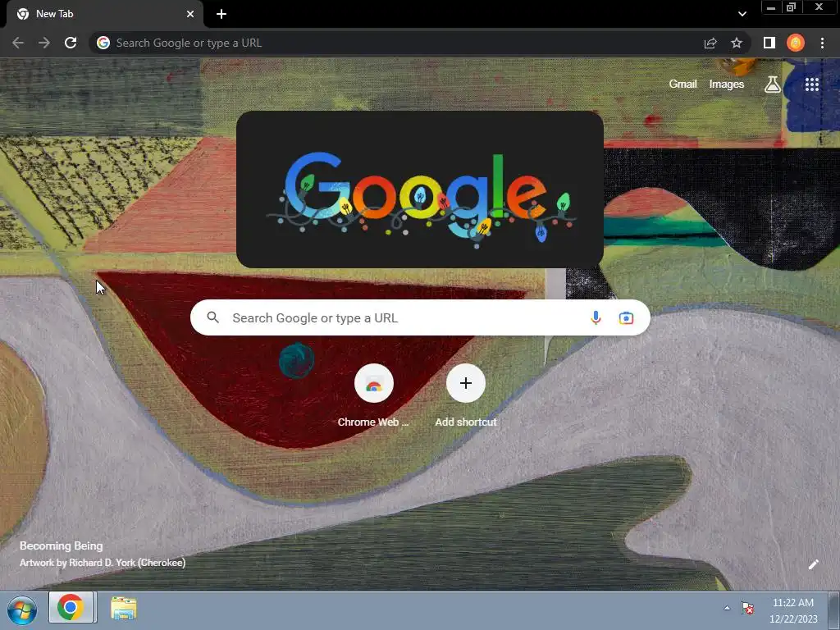Viewport: 840px width, 630px height.
Task: Reload the current page
Action: coord(71,43)
